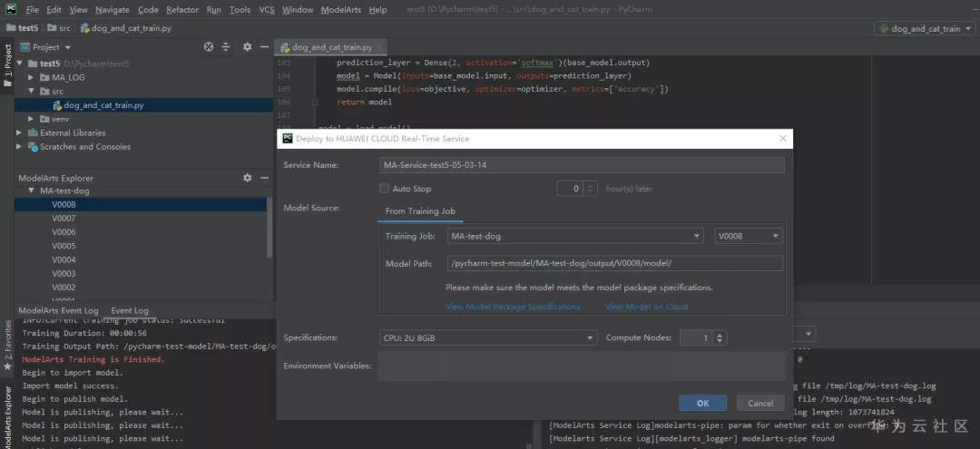The width and height of the screenshot is (980, 449).
Task: Switch to ModelArts Event Log tab
Action: 58,310
